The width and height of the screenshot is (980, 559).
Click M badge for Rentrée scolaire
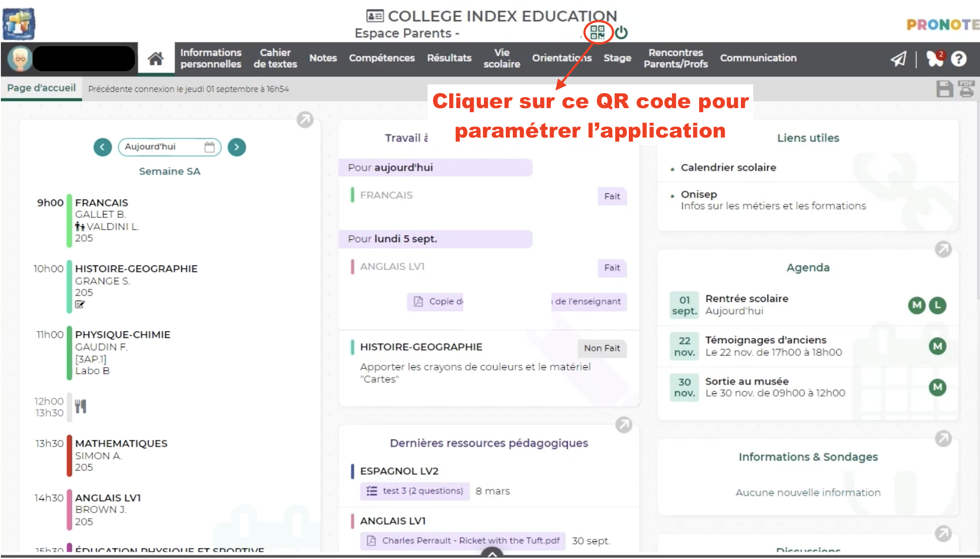point(917,305)
